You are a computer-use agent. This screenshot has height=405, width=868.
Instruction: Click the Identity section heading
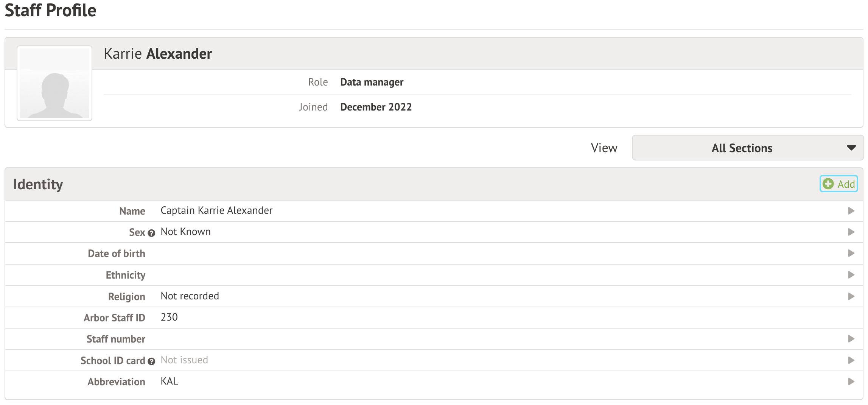click(38, 184)
